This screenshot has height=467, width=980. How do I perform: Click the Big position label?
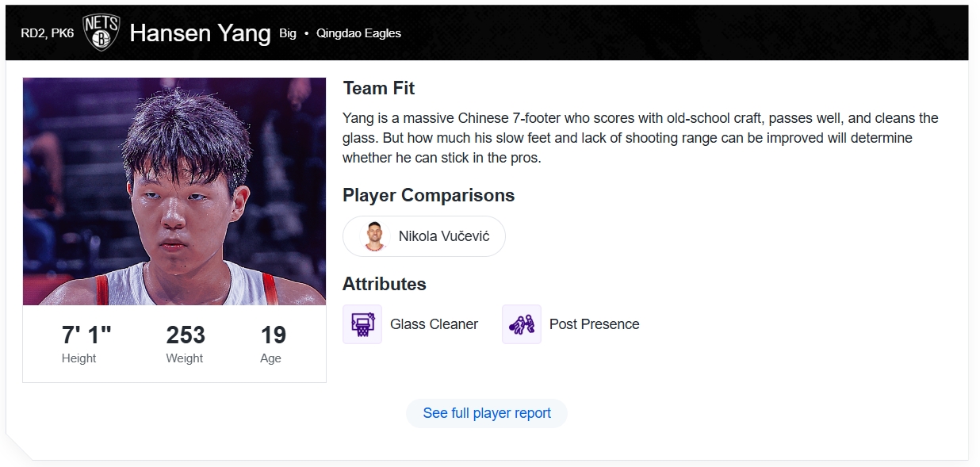coord(288,33)
